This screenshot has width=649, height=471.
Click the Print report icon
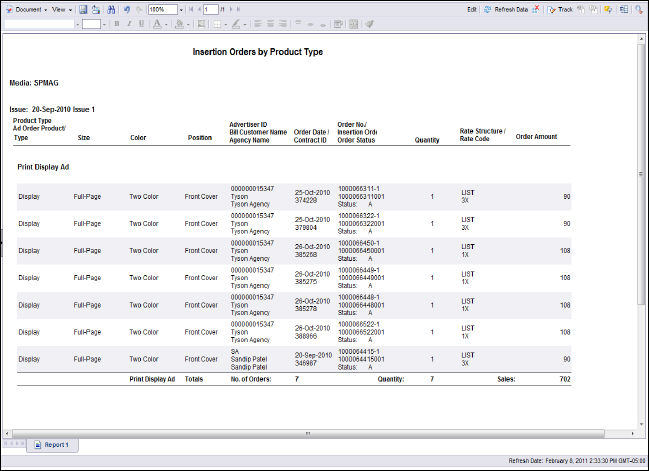96,8
